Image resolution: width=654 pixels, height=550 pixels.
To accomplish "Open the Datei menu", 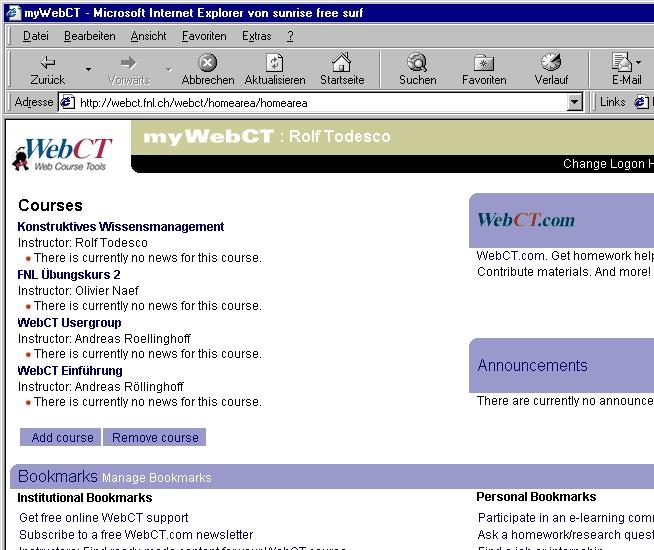I will point(35,36).
